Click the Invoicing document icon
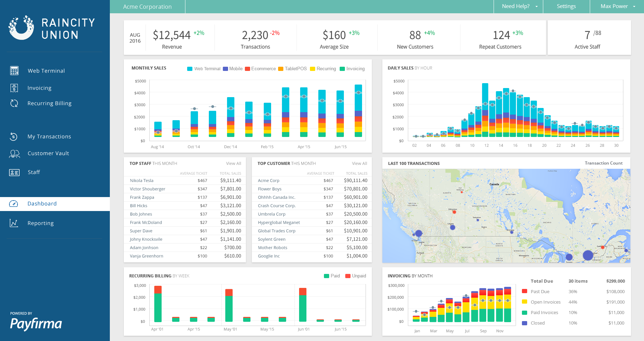Viewport: 644px width, 341px height. coord(14,88)
